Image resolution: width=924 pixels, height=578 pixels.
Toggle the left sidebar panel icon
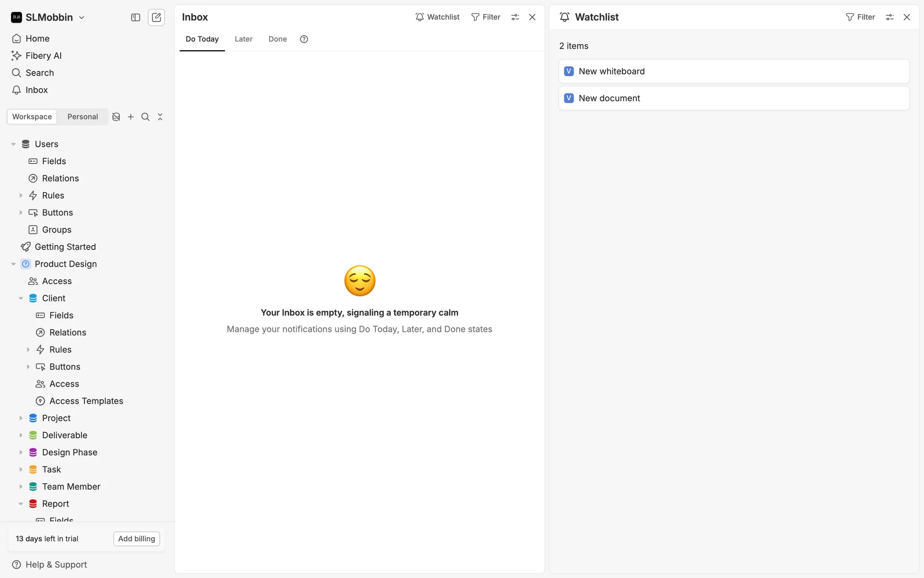pos(136,17)
